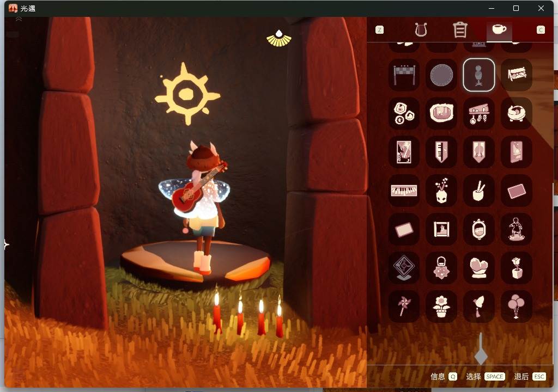Select the heart-shaped chair prop
Viewport: 558px width, 392px height.
coord(478,267)
